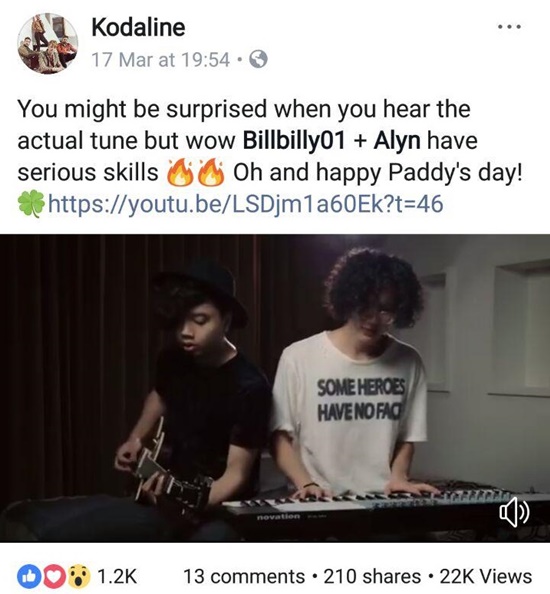Click the blue Like reaction icon

tap(27, 576)
